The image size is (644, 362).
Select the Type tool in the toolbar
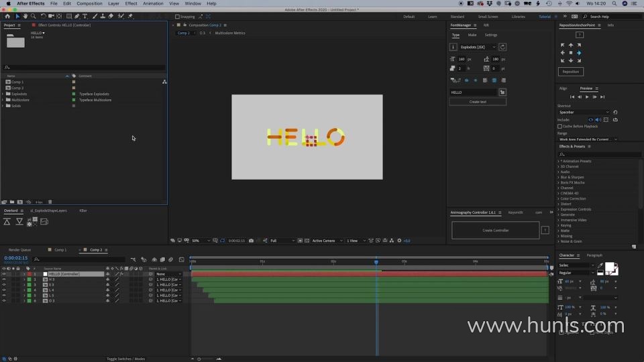(85, 16)
